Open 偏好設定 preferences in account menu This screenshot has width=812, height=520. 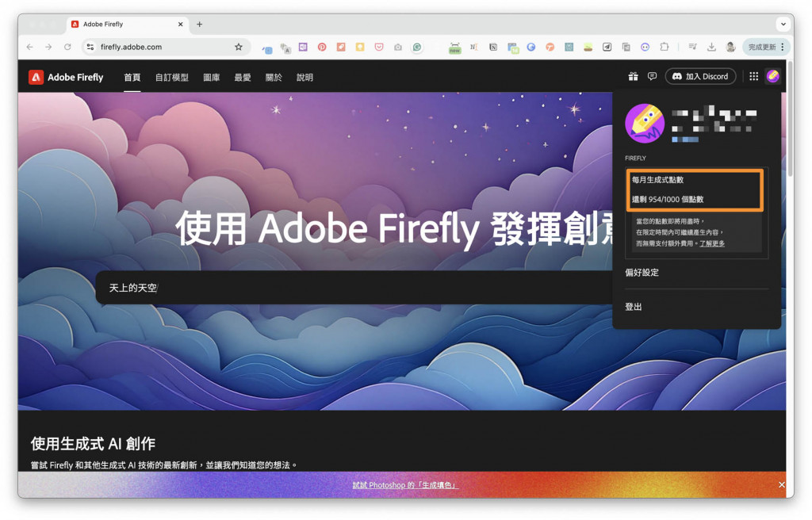tap(642, 273)
